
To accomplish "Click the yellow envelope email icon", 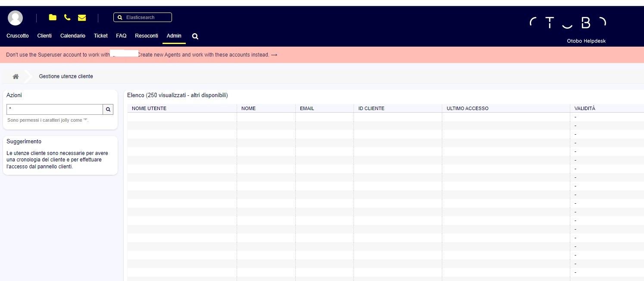I will coord(82,18).
